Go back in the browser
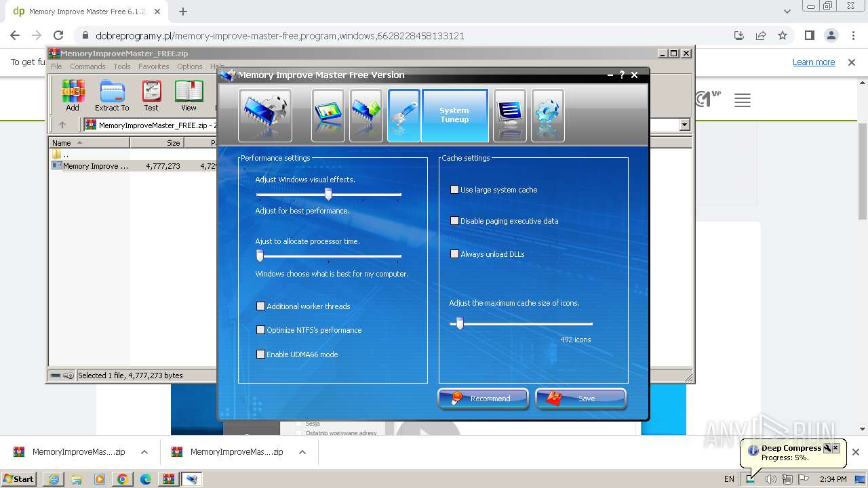 point(15,36)
